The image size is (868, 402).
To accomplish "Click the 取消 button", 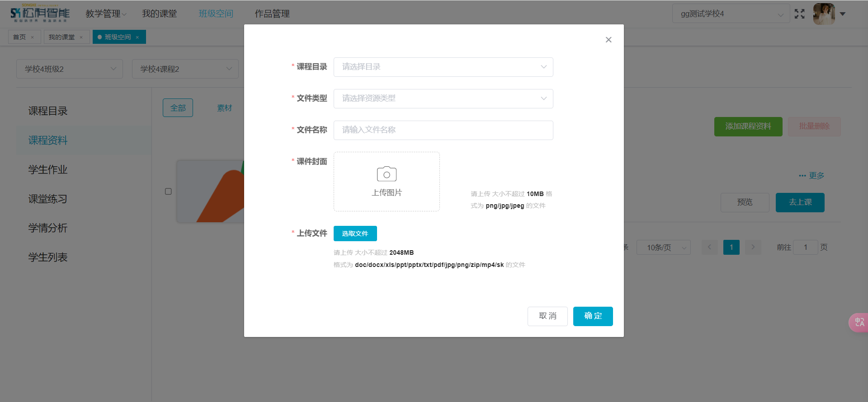I will 547,316.
